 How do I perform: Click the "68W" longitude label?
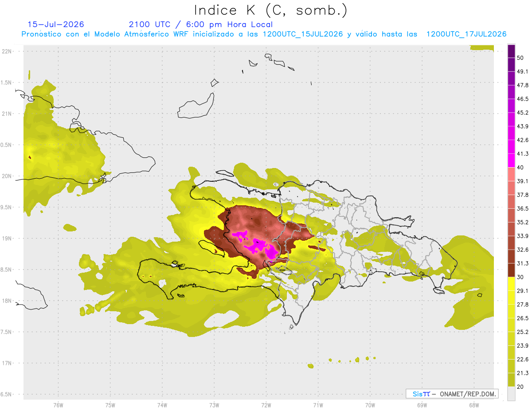point(473,405)
